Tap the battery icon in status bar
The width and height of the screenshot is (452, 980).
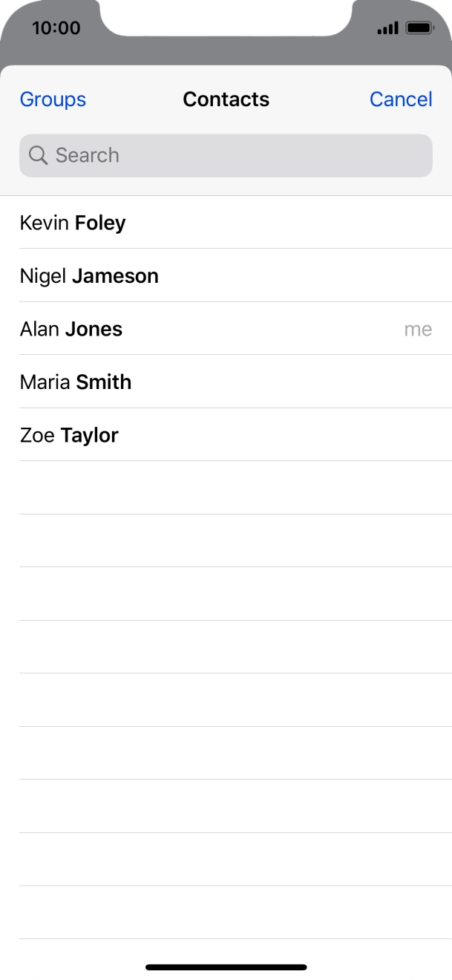(x=420, y=28)
